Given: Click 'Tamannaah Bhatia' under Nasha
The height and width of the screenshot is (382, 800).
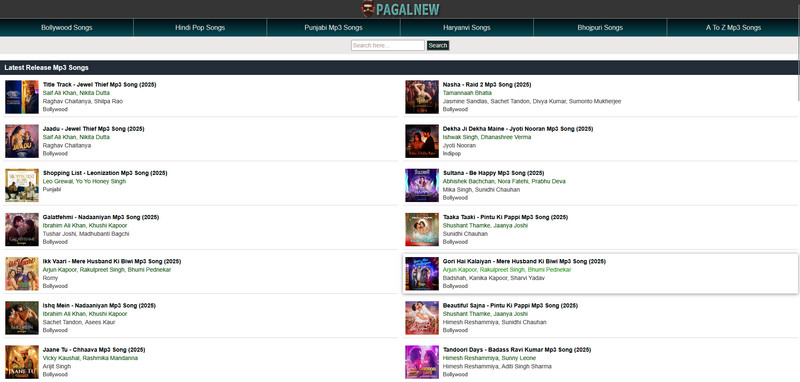Looking at the screenshot, I should click(x=467, y=93).
